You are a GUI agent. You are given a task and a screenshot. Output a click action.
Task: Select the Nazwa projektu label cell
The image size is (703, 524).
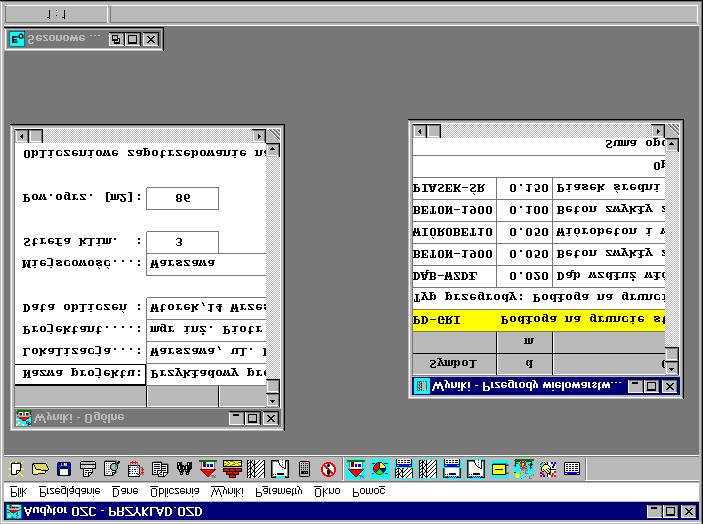click(80, 374)
